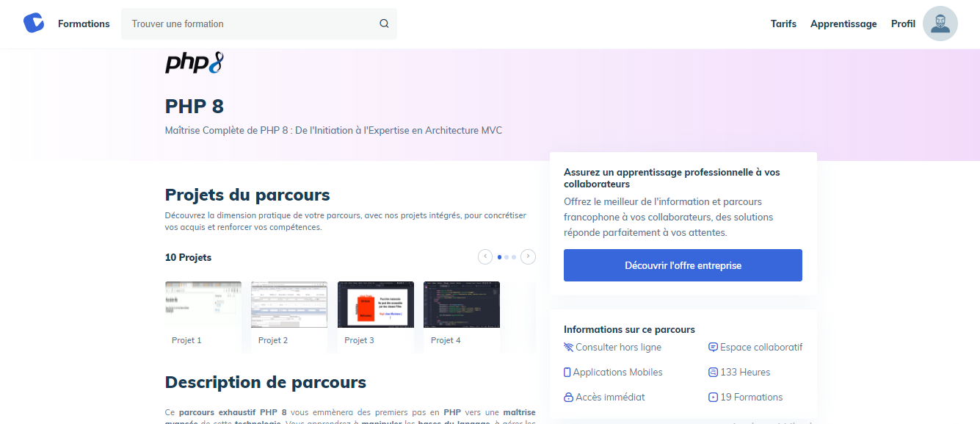This screenshot has height=424, width=980.
Task: Go to next projects with right arrow
Action: [528, 256]
